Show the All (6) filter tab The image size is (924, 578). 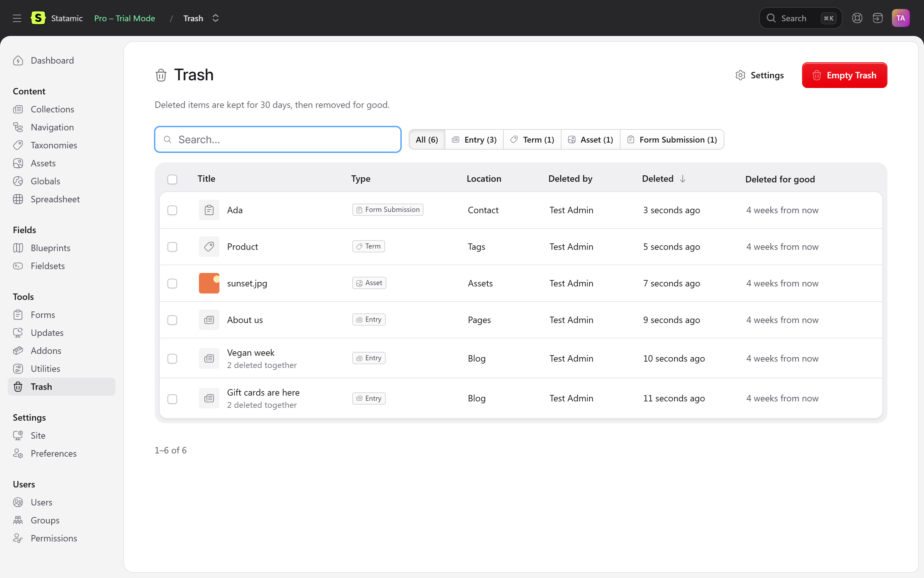(x=427, y=140)
